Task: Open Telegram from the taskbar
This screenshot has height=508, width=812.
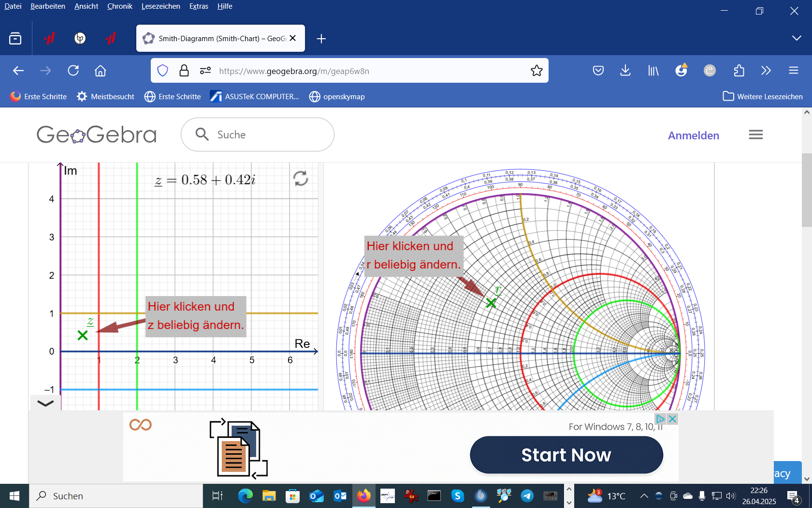Action: (527, 496)
